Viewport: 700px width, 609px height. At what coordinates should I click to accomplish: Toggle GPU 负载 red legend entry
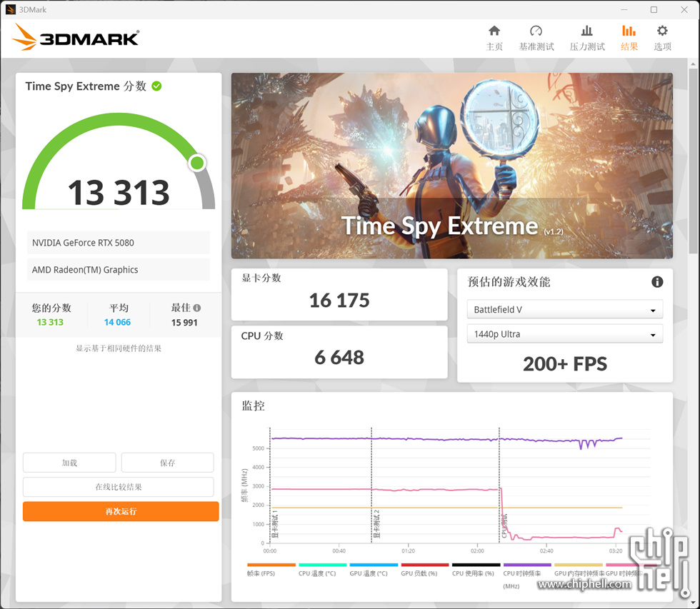click(x=424, y=570)
